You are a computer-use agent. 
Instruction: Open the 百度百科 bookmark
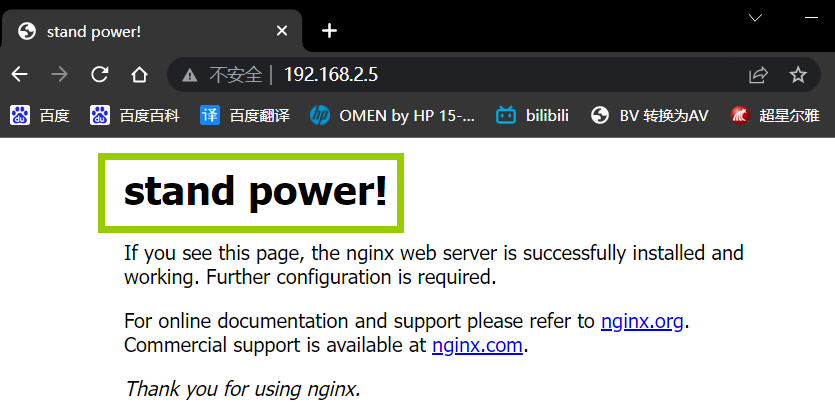coord(135,115)
